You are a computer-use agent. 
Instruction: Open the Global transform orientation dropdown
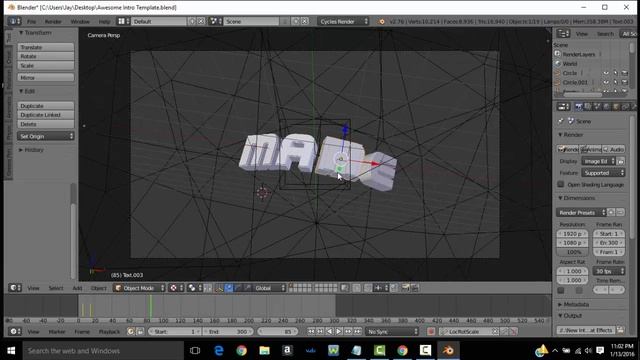point(269,288)
